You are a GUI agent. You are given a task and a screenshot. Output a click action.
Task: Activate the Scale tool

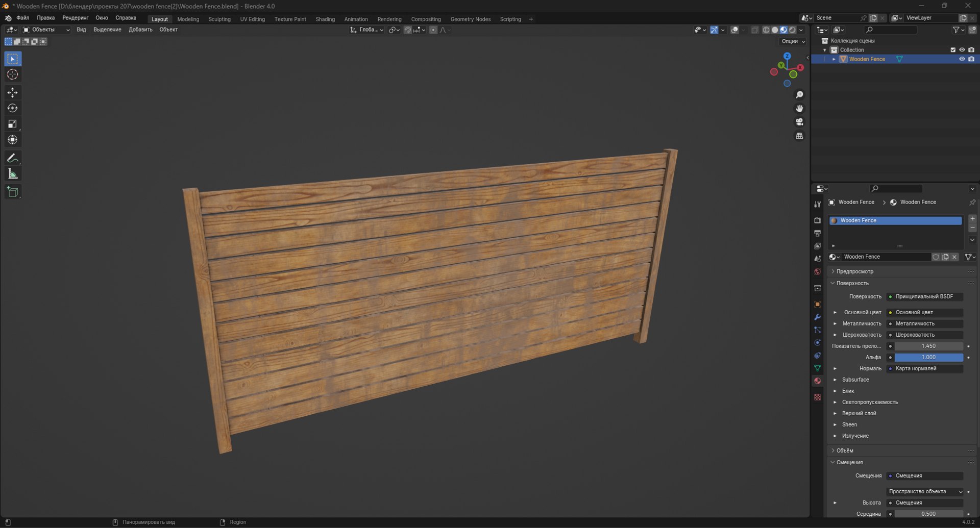click(x=13, y=124)
